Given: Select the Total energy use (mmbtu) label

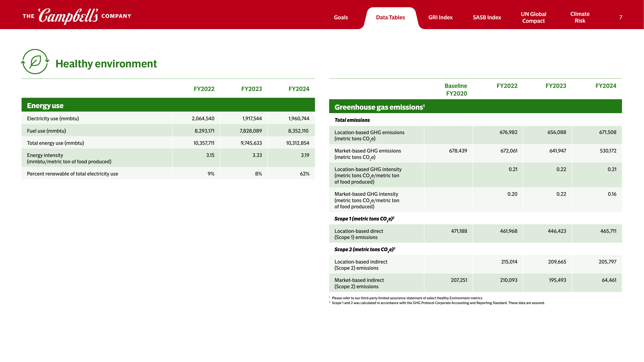Looking at the screenshot, I should point(55,143).
